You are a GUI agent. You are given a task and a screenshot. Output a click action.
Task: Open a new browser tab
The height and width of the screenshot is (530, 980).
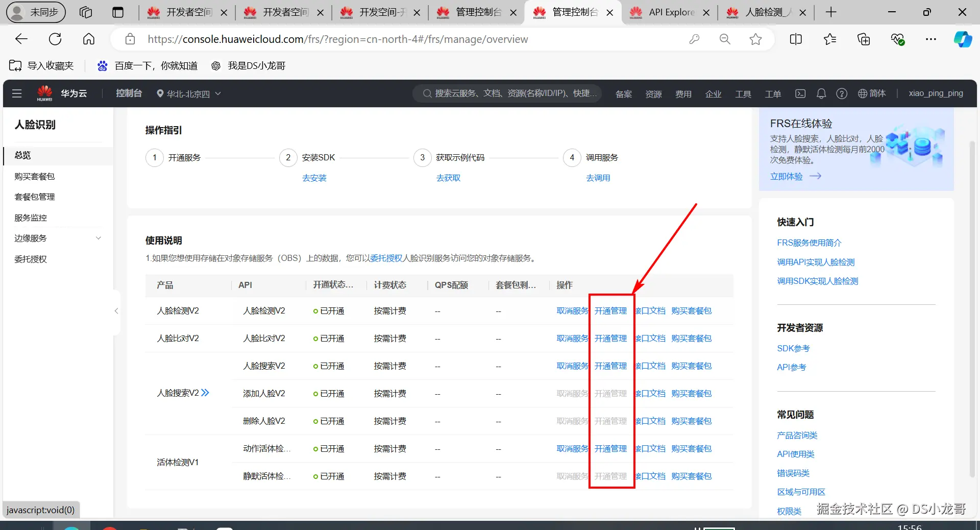coord(831,12)
